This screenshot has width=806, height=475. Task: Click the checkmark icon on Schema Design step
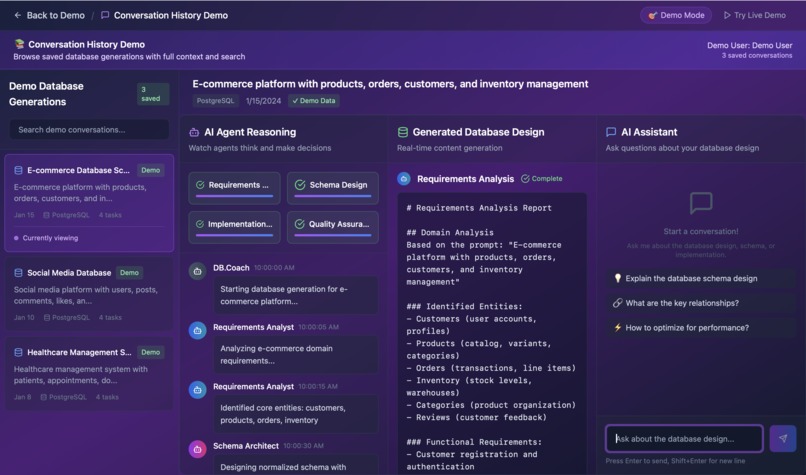click(300, 185)
